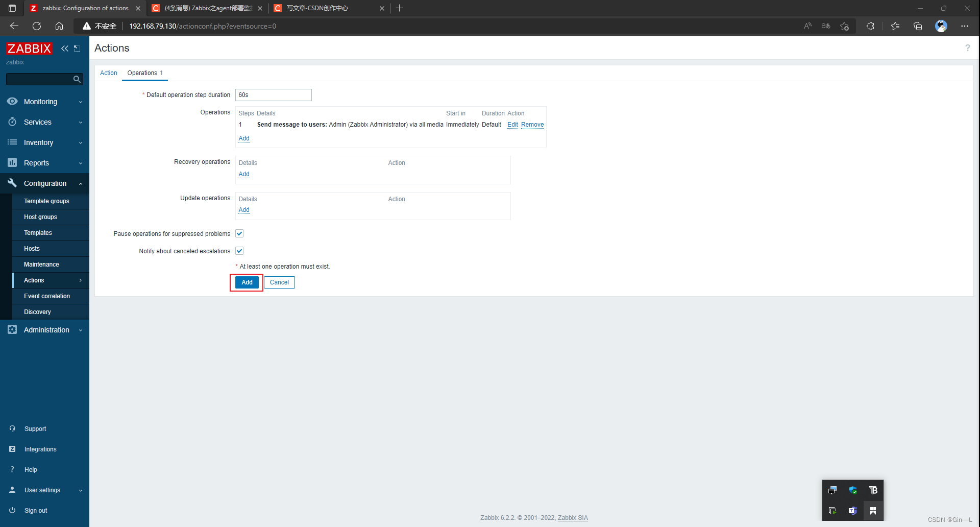Add a new operation step
980x527 pixels.
[x=244, y=138]
